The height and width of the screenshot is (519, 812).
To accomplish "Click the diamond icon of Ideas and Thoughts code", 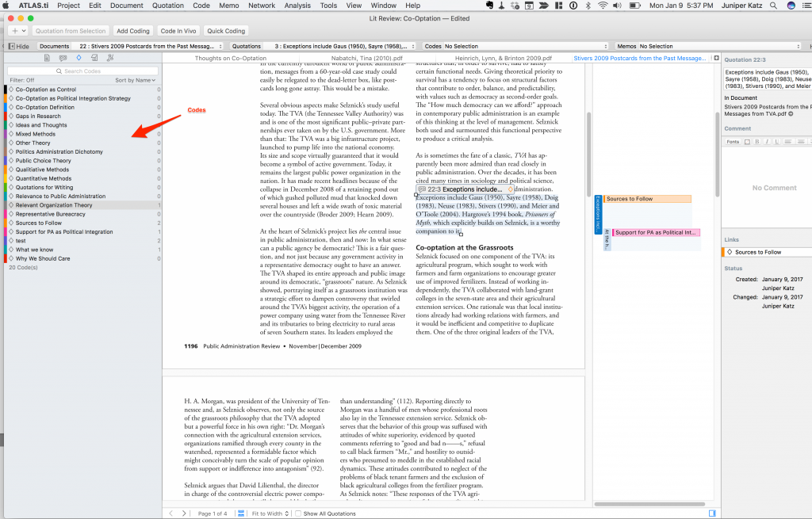I will [11, 124].
